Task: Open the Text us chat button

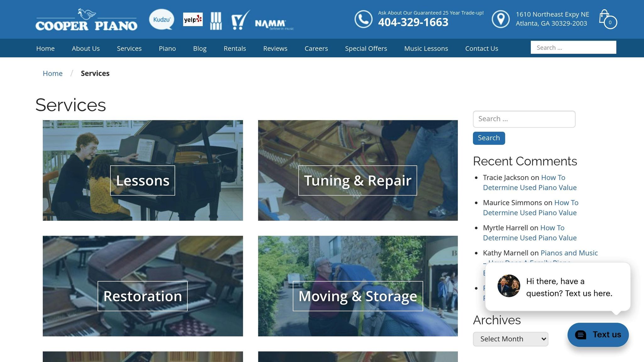Action: coord(598,335)
